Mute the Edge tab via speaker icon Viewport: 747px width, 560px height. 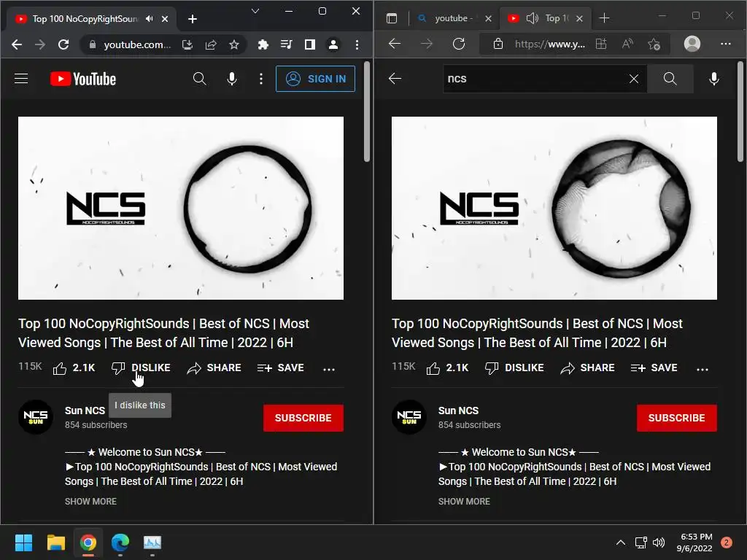[532, 18]
